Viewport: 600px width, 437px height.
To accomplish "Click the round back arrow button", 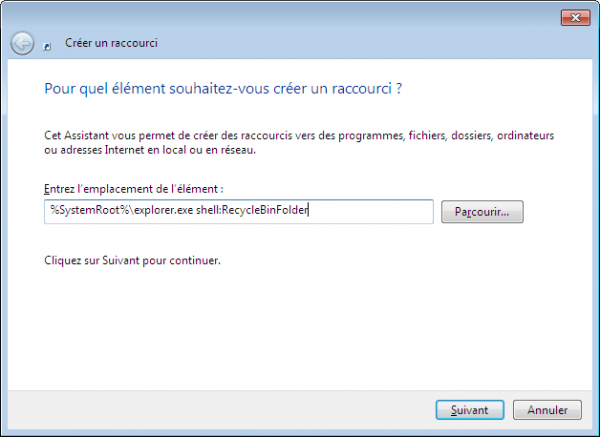I will pos(22,43).
